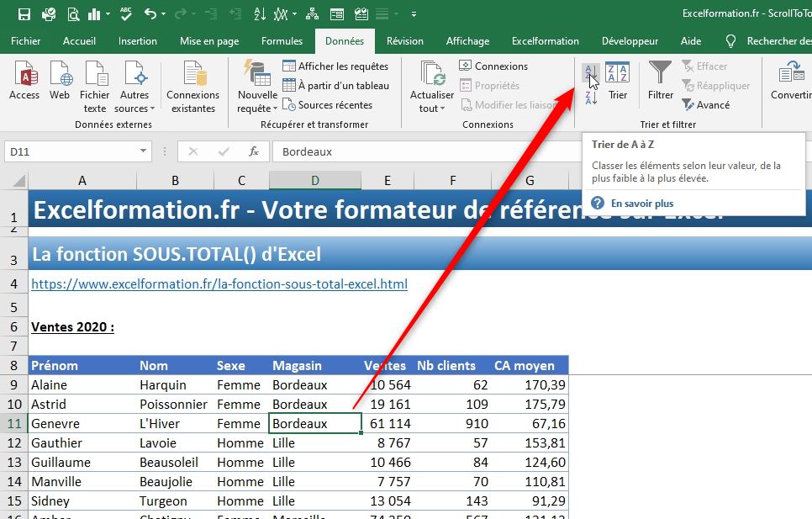This screenshot has width=812, height=519.
Task: Switch to the Révision tab
Action: click(405, 41)
